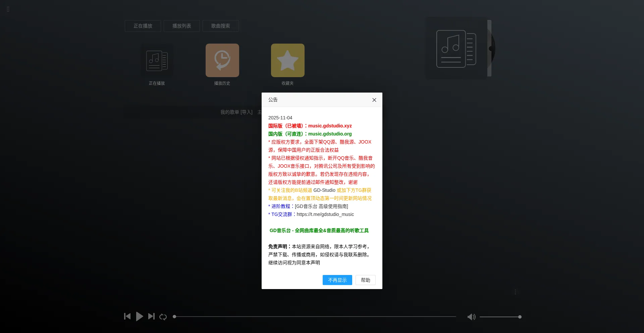Start playback with the play button
The width and height of the screenshot is (644, 333).
coord(140,316)
